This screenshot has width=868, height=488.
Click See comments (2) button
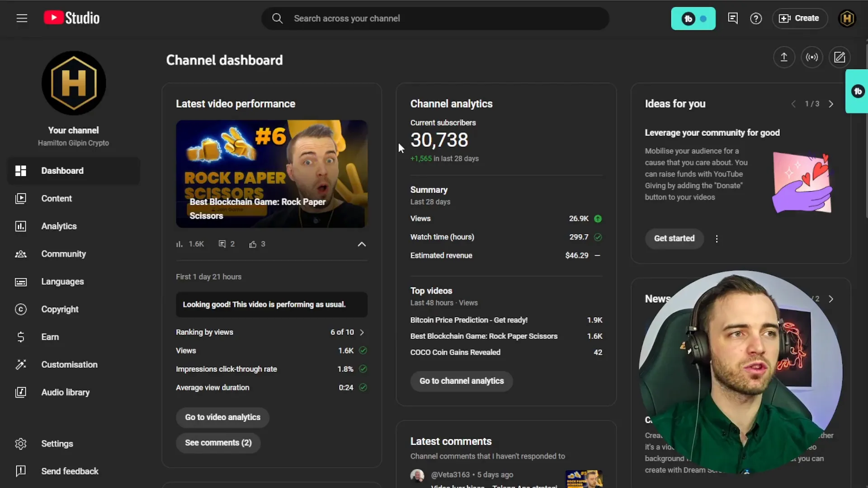coord(218,443)
